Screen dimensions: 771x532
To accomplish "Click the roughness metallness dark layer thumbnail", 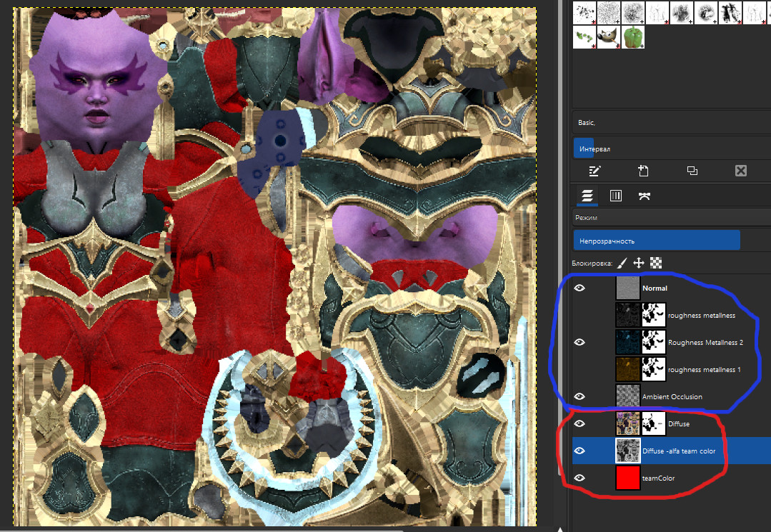I will click(x=628, y=315).
